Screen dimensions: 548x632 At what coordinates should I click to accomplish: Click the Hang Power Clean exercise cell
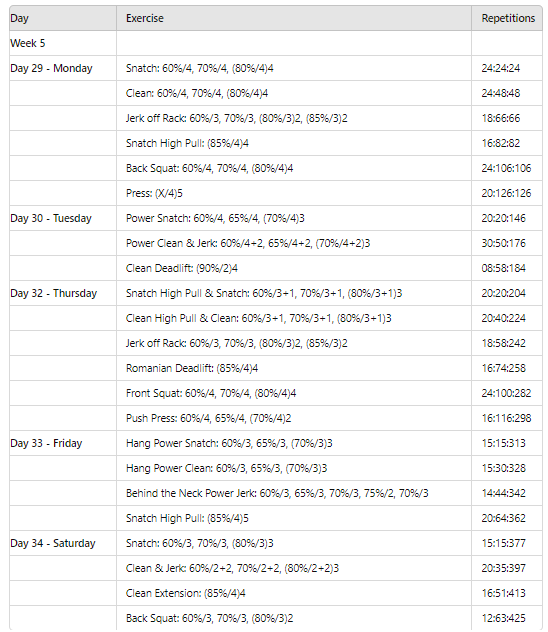tap(294, 468)
